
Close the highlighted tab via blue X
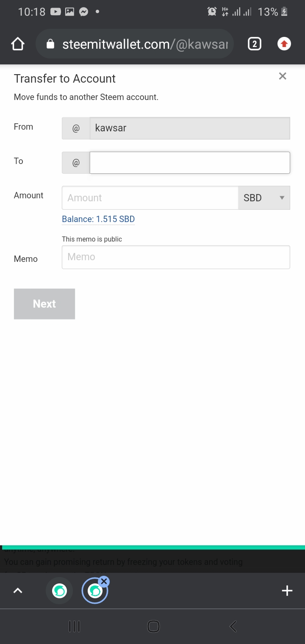104,581
